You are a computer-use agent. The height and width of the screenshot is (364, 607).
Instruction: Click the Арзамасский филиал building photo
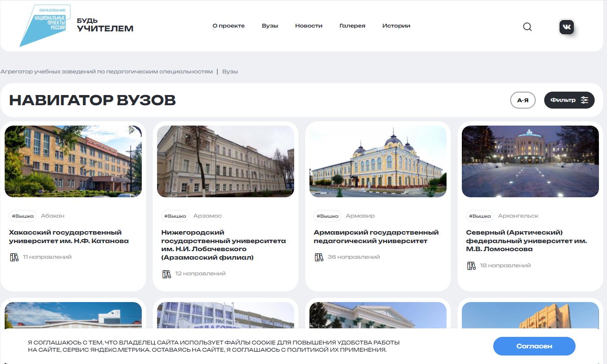pyautogui.click(x=225, y=161)
